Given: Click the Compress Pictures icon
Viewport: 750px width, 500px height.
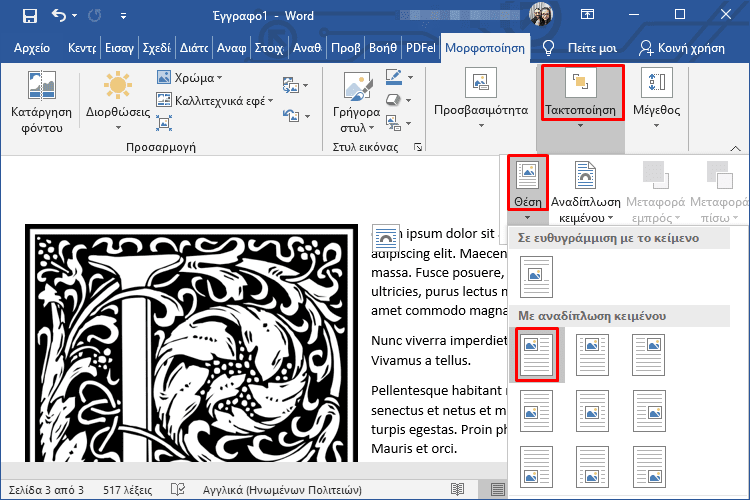Looking at the screenshot, I should 164,123.
